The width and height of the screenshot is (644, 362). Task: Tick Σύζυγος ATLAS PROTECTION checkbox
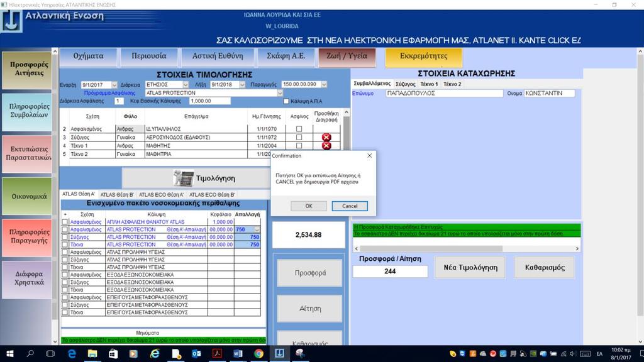pos(65,237)
